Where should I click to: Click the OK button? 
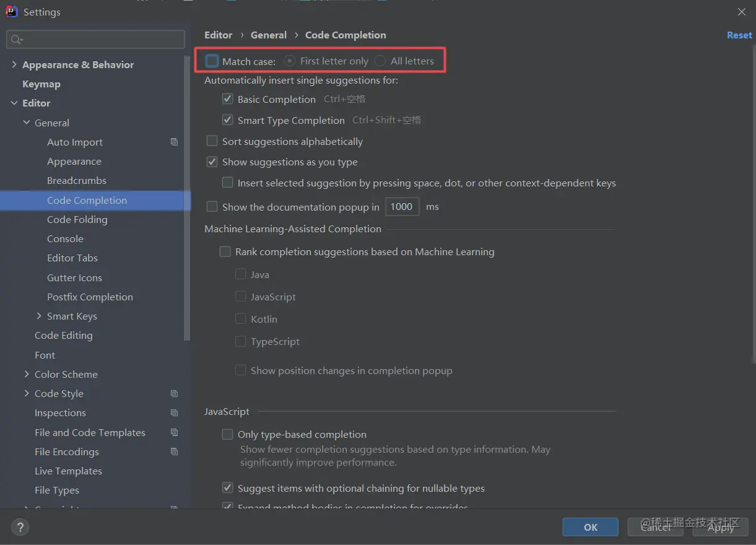pos(590,527)
